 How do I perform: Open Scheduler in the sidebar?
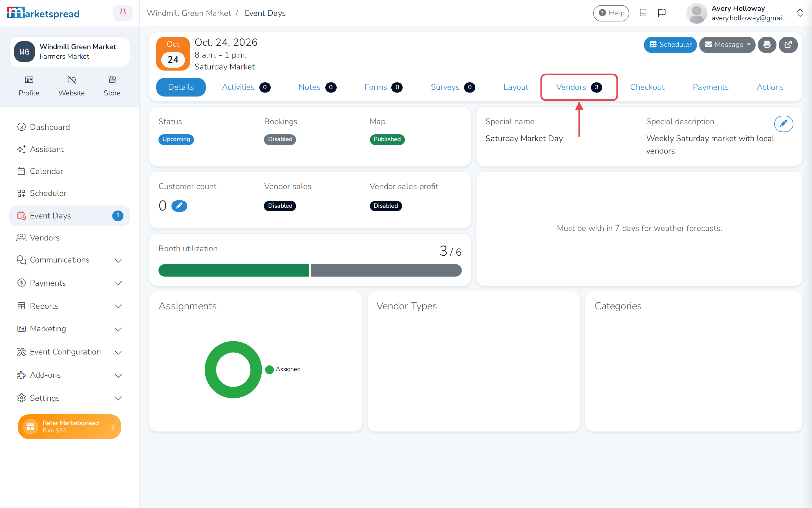70,193
